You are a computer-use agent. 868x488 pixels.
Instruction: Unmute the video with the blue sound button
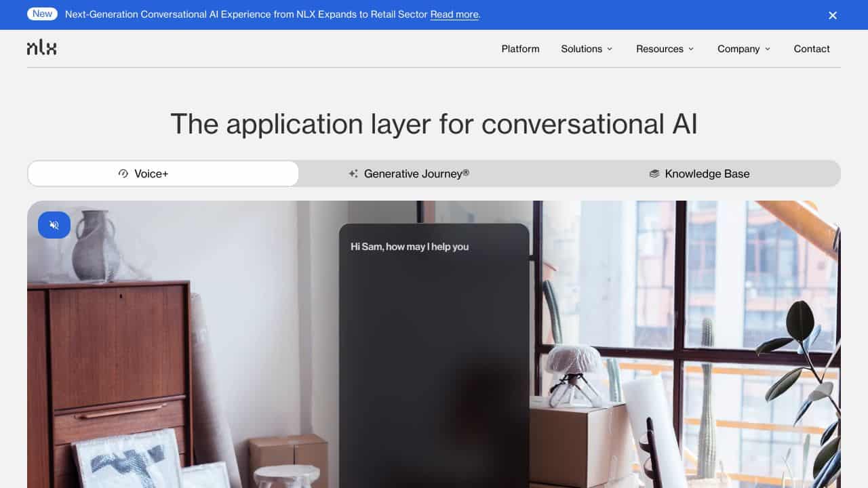point(54,225)
